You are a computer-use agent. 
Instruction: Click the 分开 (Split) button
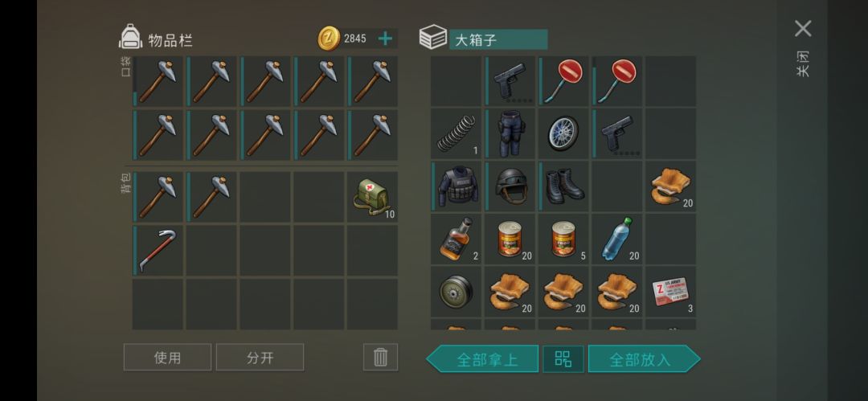[x=260, y=358]
